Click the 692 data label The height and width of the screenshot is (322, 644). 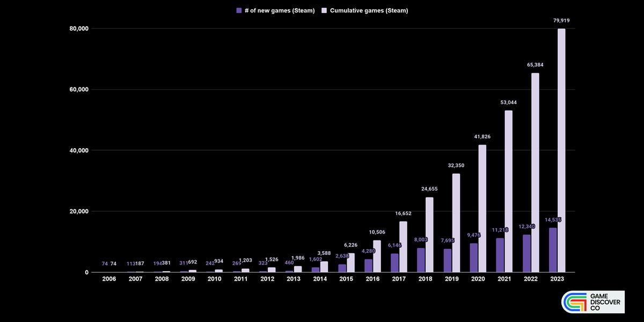pos(193,263)
